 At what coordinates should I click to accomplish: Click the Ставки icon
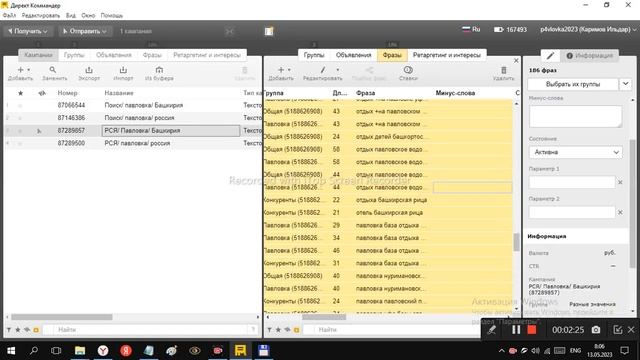(408, 70)
